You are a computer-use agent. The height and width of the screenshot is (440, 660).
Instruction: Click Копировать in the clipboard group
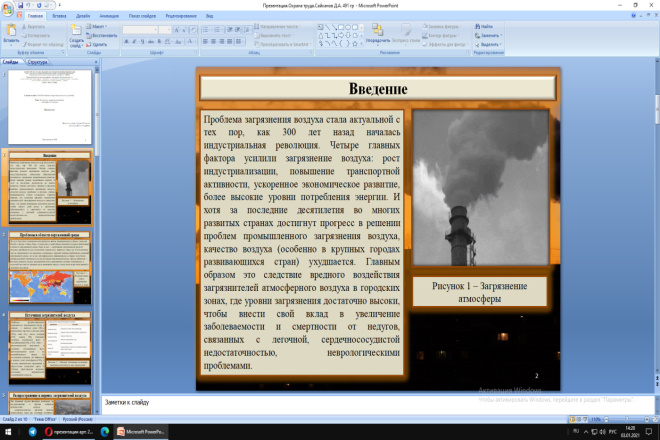(x=36, y=35)
